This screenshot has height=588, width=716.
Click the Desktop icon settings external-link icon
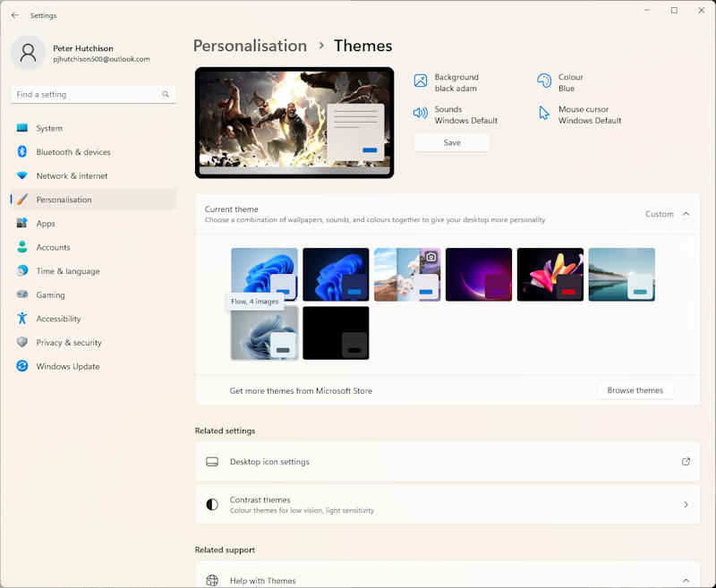click(686, 462)
